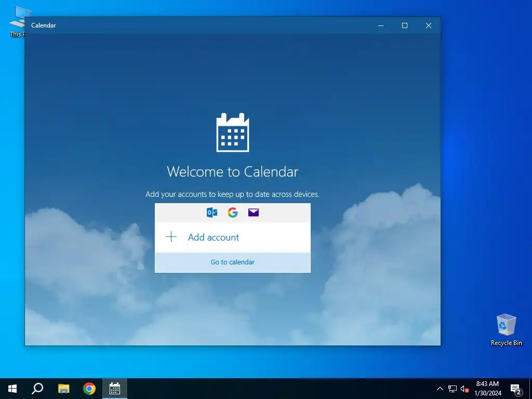Launch Google Chrome from taskbar
The height and width of the screenshot is (399, 532).
coord(89,389)
